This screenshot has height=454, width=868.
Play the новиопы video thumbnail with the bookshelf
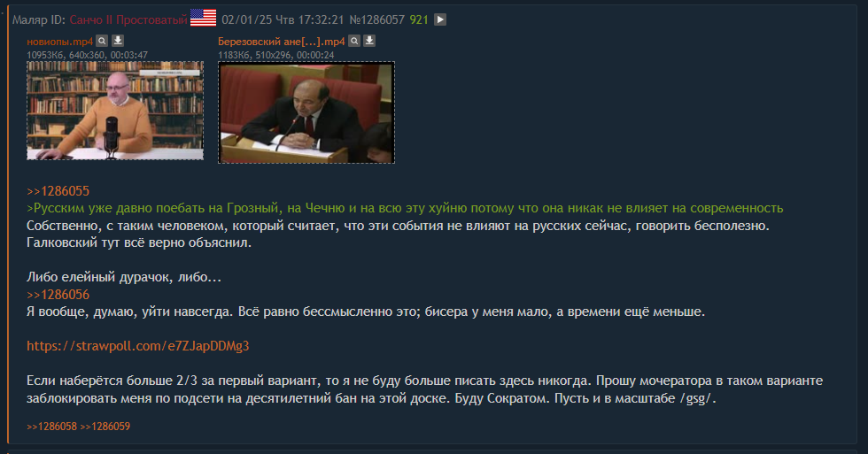(x=115, y=111)
